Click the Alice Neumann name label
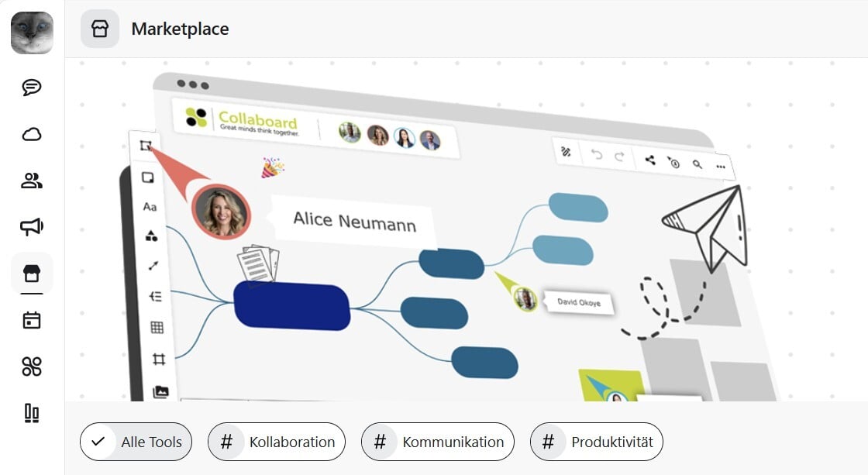868x475 pixels. pos(354,222)
